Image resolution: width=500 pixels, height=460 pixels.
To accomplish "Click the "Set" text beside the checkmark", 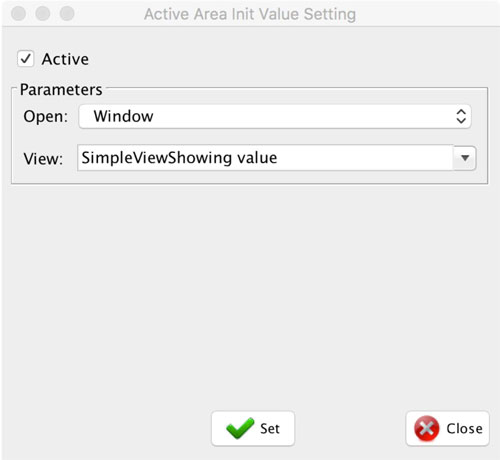I will [270, 429].
